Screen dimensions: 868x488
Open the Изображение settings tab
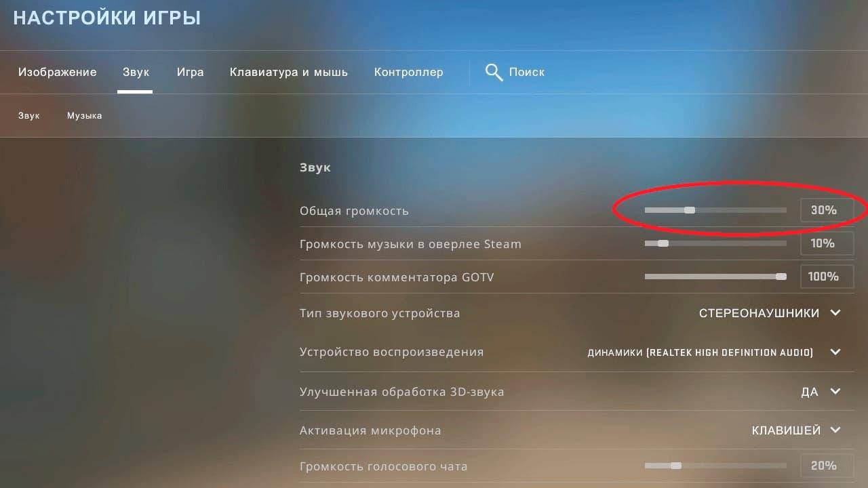pos(58,72)
